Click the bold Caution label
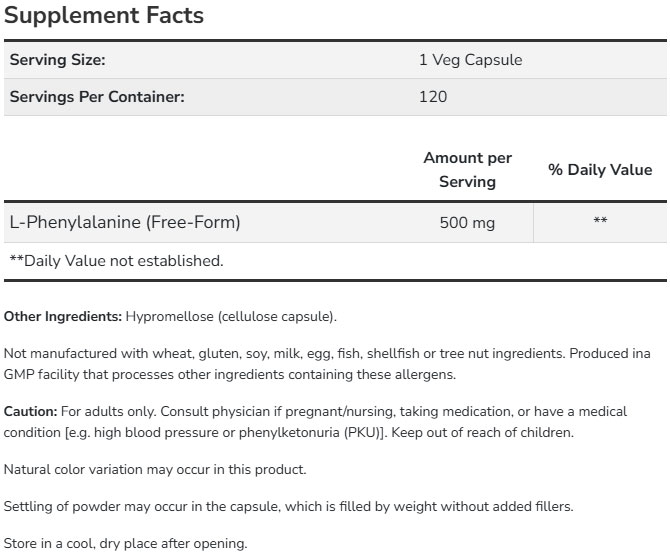 click(30, 411)
